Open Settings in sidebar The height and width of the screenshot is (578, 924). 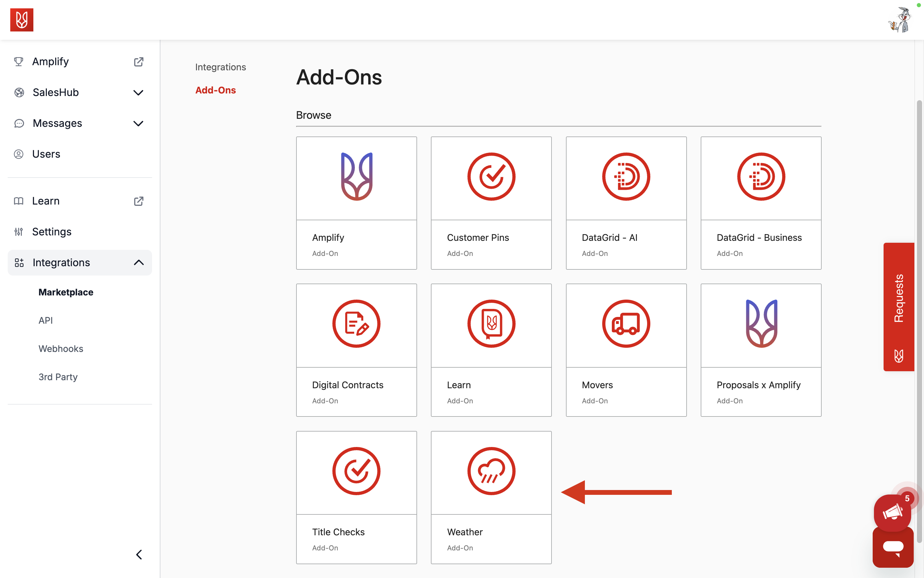coord(80,232)
